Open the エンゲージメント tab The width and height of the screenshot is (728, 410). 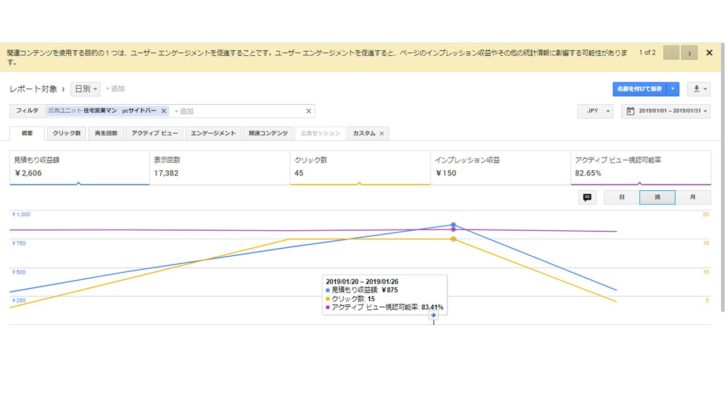[x=213, y=133]
